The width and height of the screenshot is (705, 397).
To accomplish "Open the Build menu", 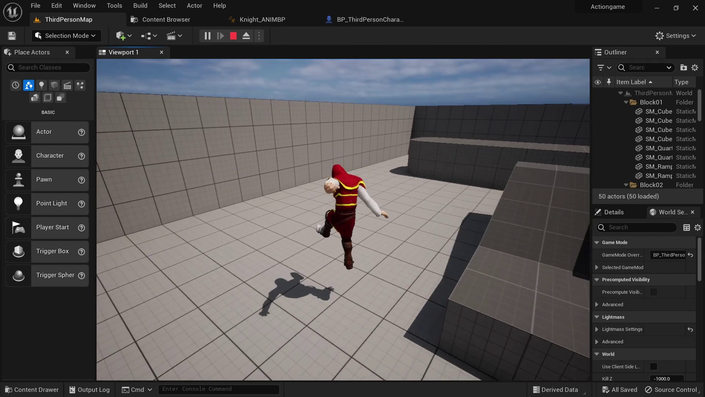I will point(140,6).
